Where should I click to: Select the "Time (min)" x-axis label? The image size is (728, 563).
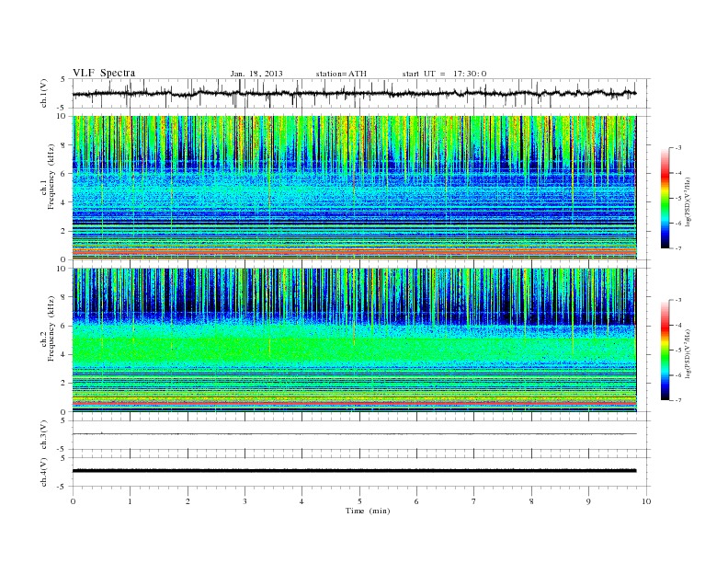point(368,511)
